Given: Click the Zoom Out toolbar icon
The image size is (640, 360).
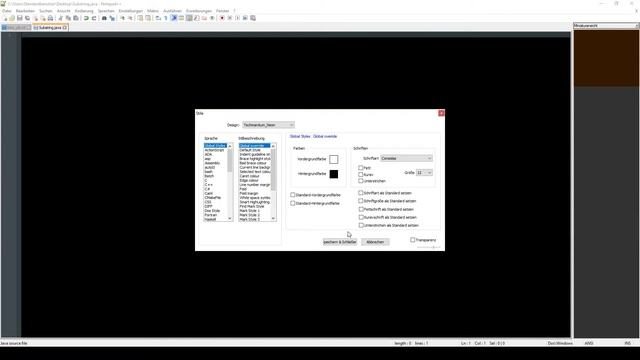Looking at the screenshot, I should (x=130, y=18).
